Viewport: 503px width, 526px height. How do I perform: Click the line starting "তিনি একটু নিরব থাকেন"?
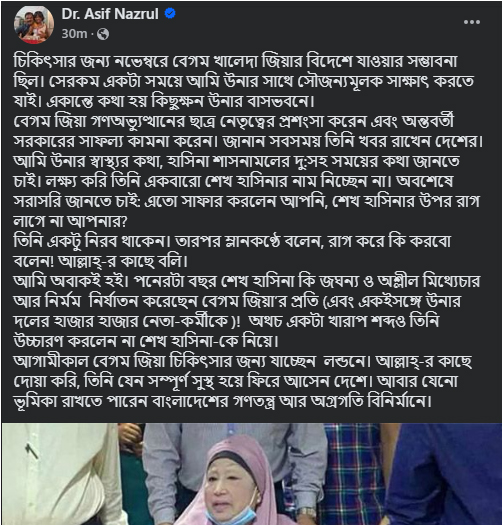click(232, 242)
